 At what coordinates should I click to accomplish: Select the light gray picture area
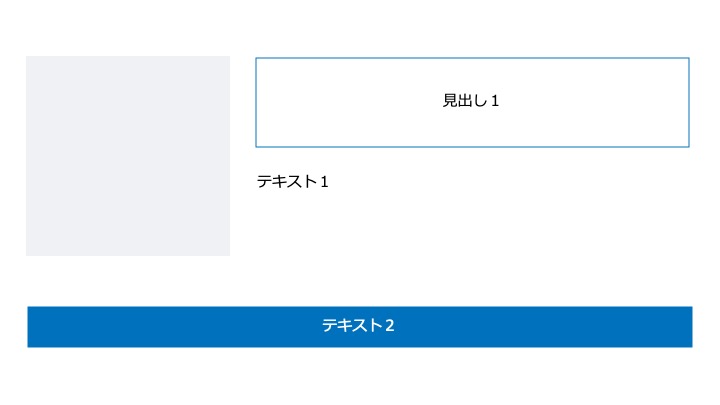pyautogui.click(x=128, y=156)
